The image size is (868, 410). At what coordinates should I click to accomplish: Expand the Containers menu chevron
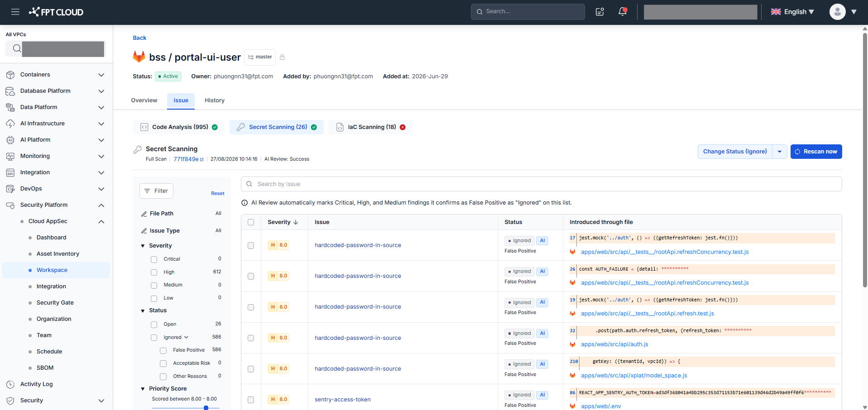tap(101, 75)
